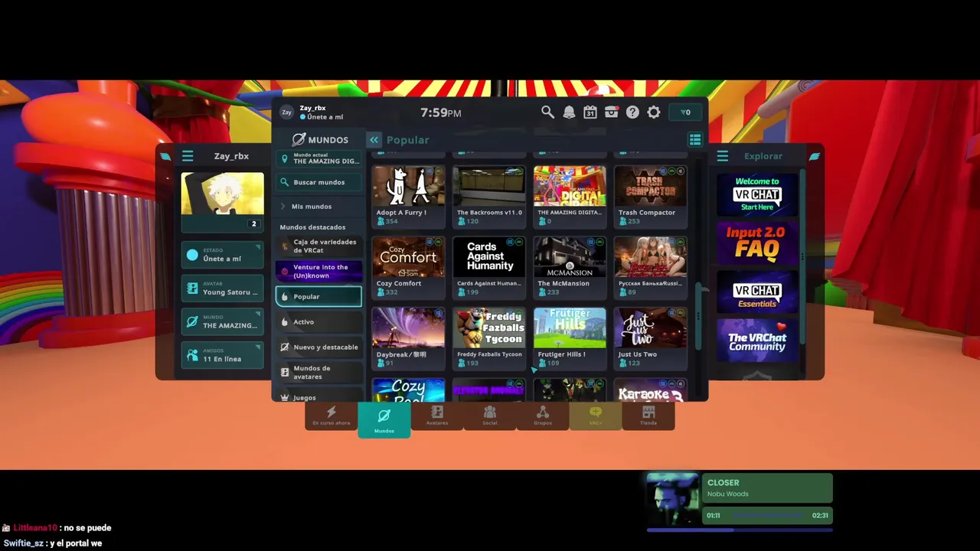Screen dimensions: 980x551
Task: Open Cozy Comfort world
Action: (408, 267)
